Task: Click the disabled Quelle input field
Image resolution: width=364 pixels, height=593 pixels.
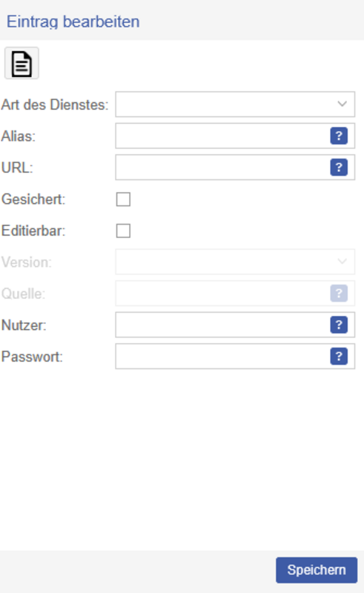Action: point(222,293)
